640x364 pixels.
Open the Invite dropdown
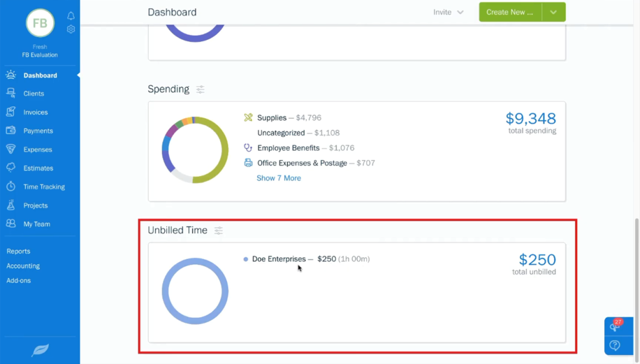coord(448,11)
